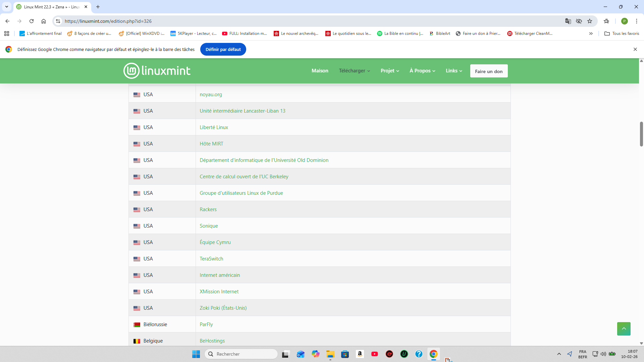Open File Explorer from the taskbar
644x362 pixels.
click(x=330, y=354)
